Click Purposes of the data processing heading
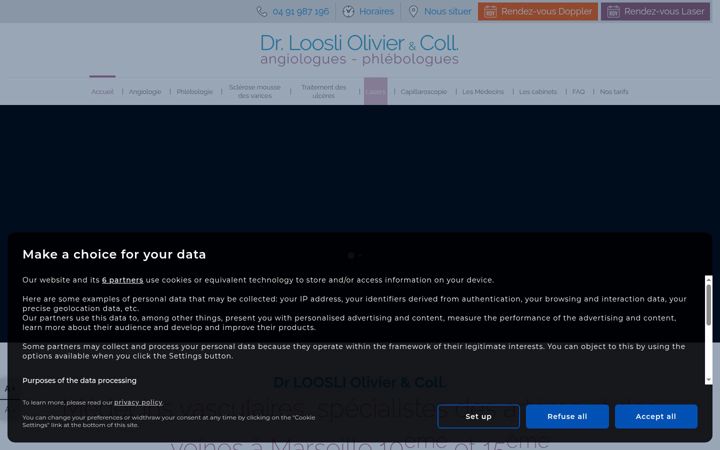This screenshot has width=720, height=450. [x=79, y=380]
